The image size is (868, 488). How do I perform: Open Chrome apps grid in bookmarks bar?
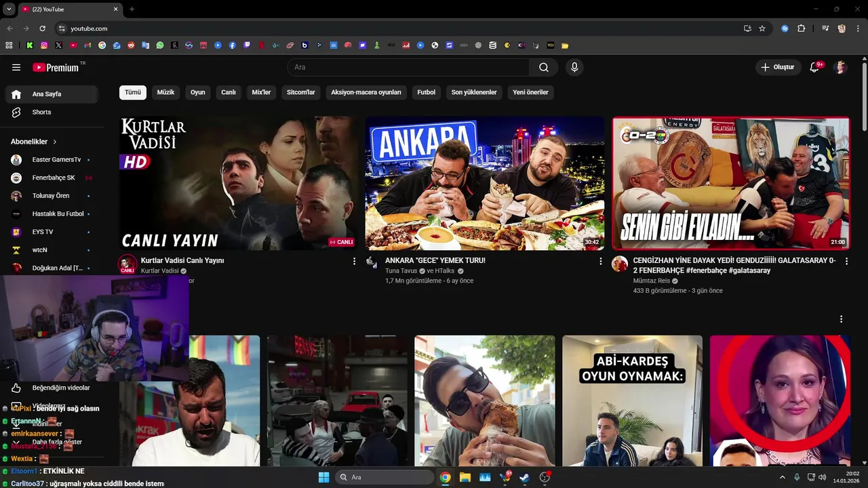coord(9,45)
